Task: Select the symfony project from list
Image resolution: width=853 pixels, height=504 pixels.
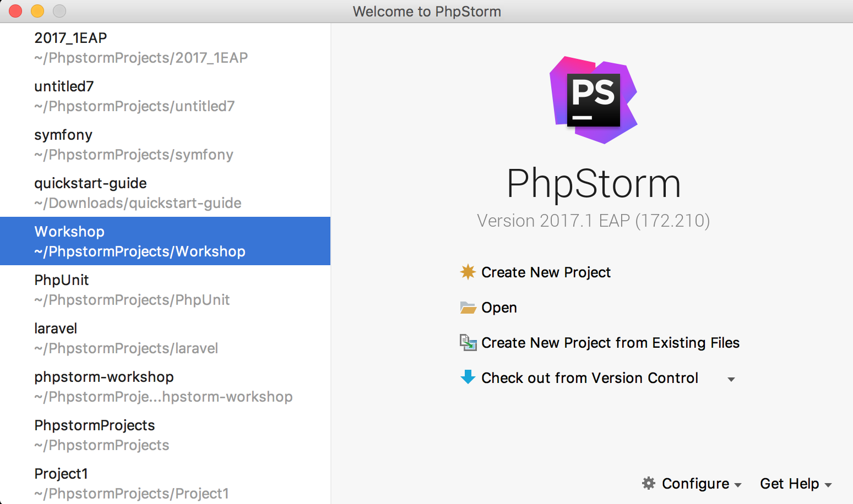Action: [x=134, y=144]
